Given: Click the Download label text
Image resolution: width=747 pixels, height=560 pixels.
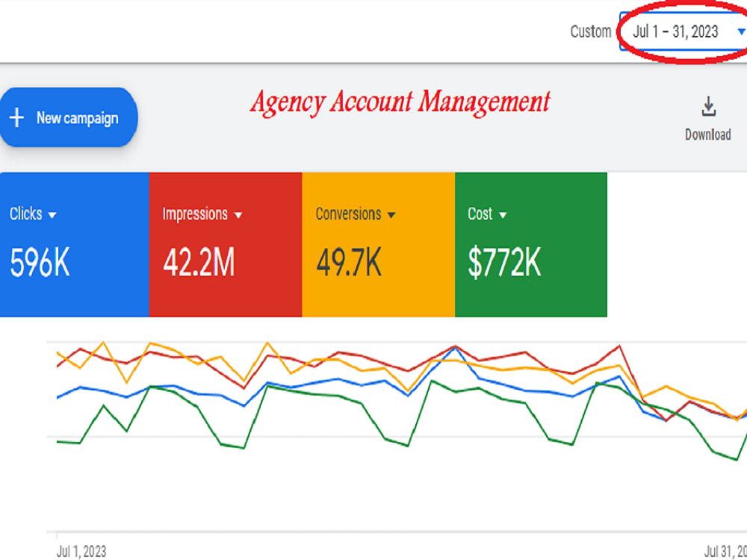Looking at the screenshot, I should coord(708,134).
